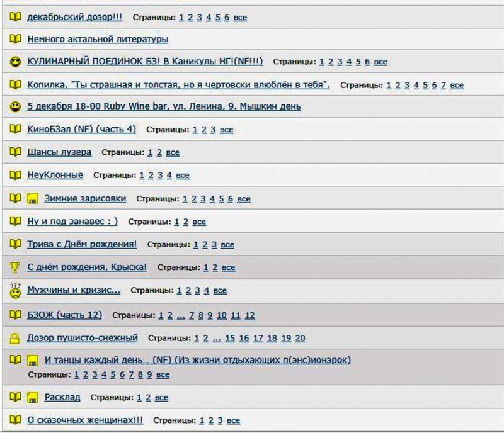This screenshot has height=433, width=504.
Task: Click 'все' in the 'Расклад' row
Action: point(162,397)
